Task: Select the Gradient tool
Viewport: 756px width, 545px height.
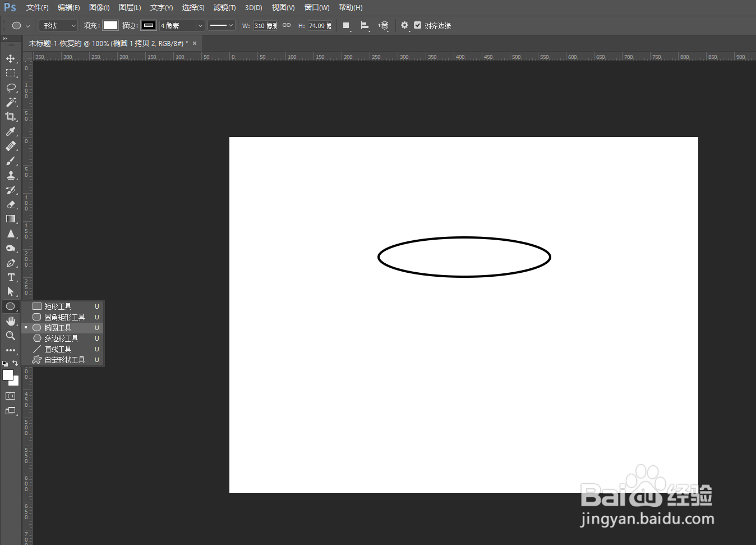Action: coord(11,219)
